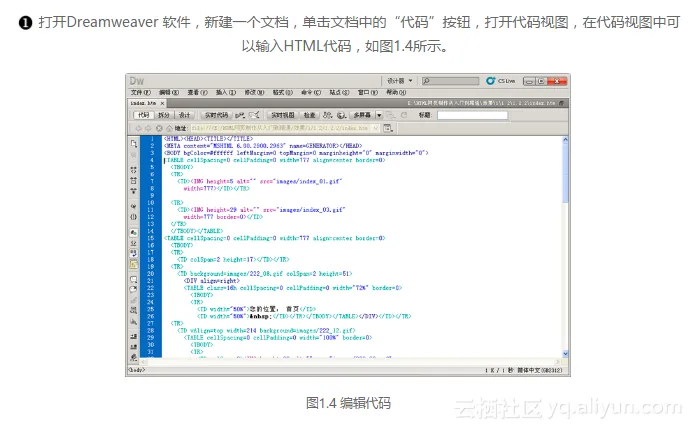Image resolution: width=693 pixels, height=430 pixels.
Task: Click the Collapse Full Tag icon
Action: point(134,170)
